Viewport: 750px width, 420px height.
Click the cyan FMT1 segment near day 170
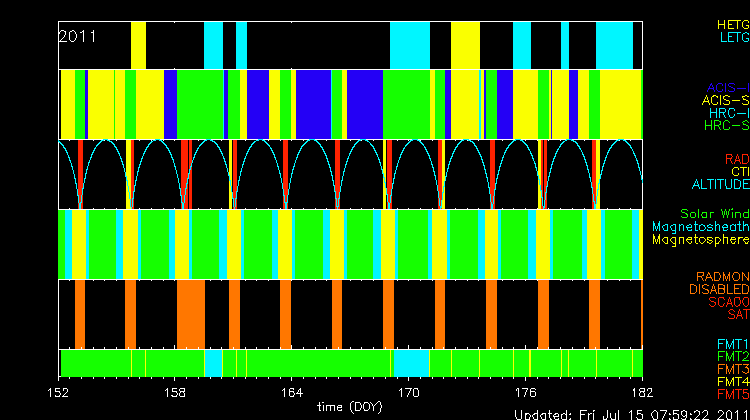[411, 361]
